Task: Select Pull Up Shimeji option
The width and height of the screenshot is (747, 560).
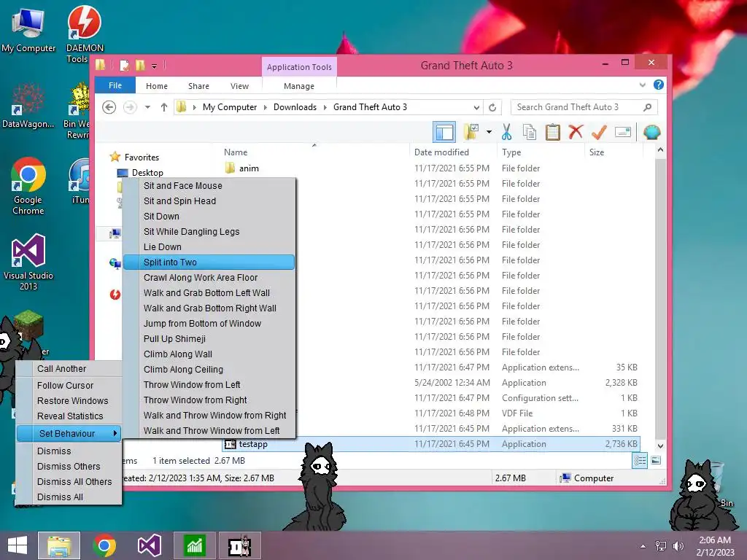Action: [x=209, y=338]
